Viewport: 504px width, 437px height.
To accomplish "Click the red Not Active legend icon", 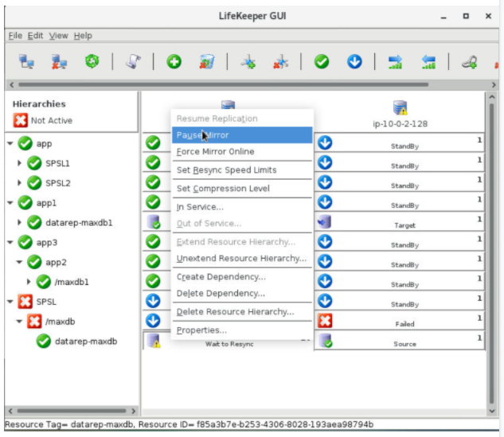I will click(x=20, y=120).
